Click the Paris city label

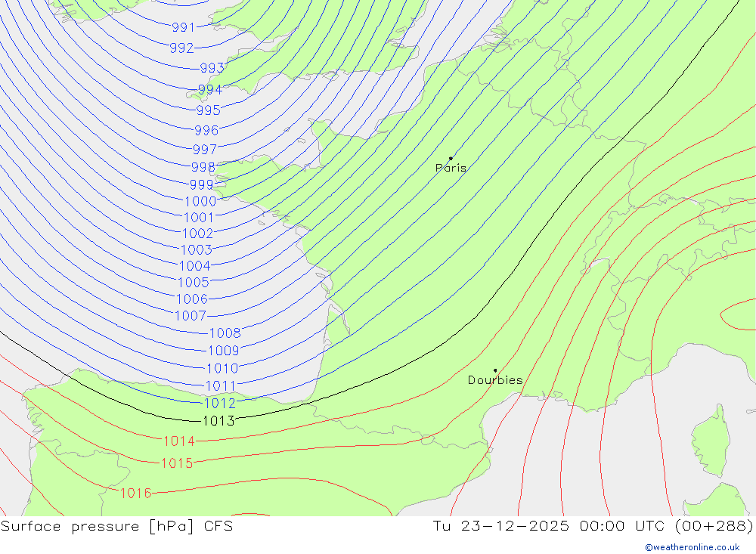click(451, 168)
